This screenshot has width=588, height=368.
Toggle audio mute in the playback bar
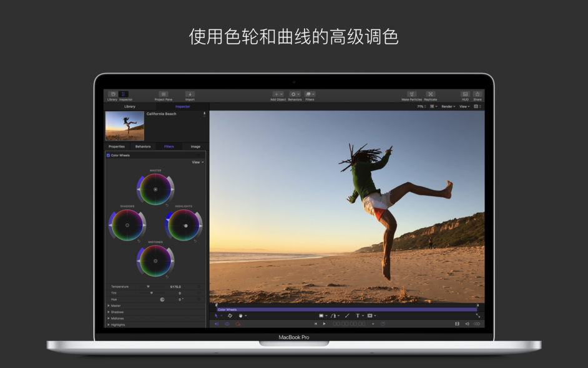click(468, 322)
